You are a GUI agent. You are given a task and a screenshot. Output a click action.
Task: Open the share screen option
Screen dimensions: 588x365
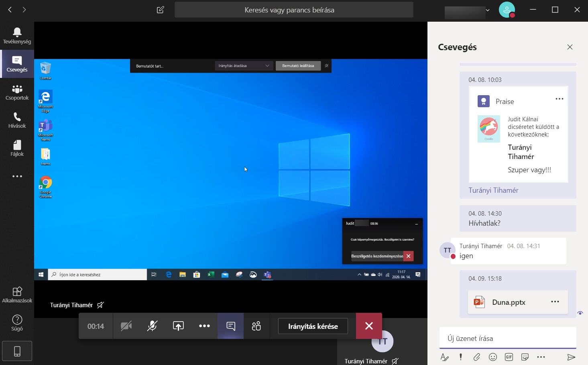(178, 326)
